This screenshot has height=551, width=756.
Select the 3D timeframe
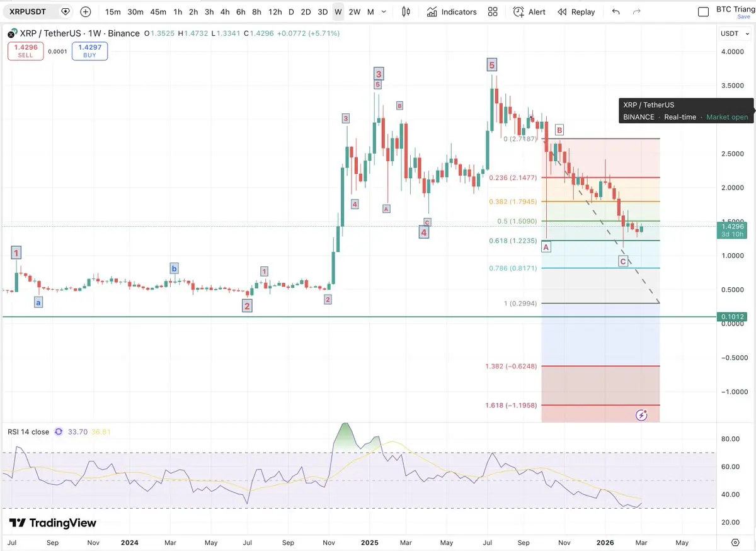(323, 12)
